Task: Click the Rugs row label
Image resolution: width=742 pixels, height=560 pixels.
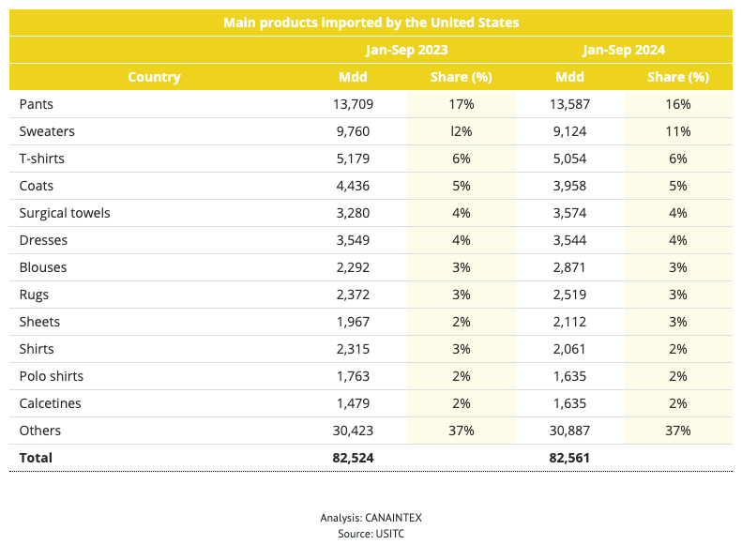Action: 34,295
